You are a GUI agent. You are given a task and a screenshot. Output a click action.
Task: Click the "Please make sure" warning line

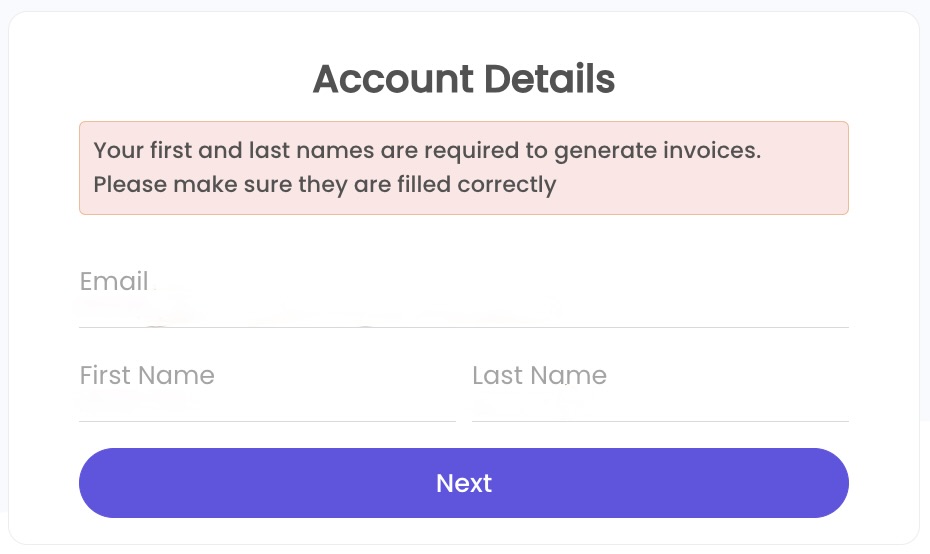[x=324, y=184]
